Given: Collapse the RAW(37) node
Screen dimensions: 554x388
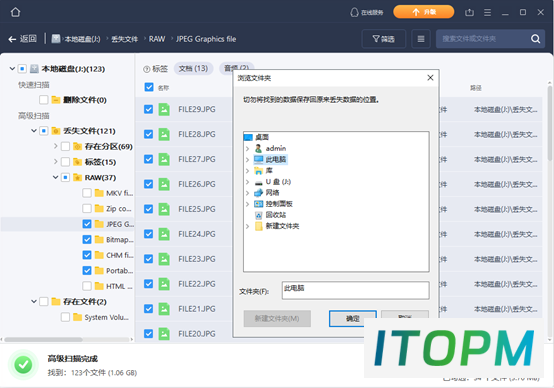Looking at the screenshot, I should (x=55, y=177).
